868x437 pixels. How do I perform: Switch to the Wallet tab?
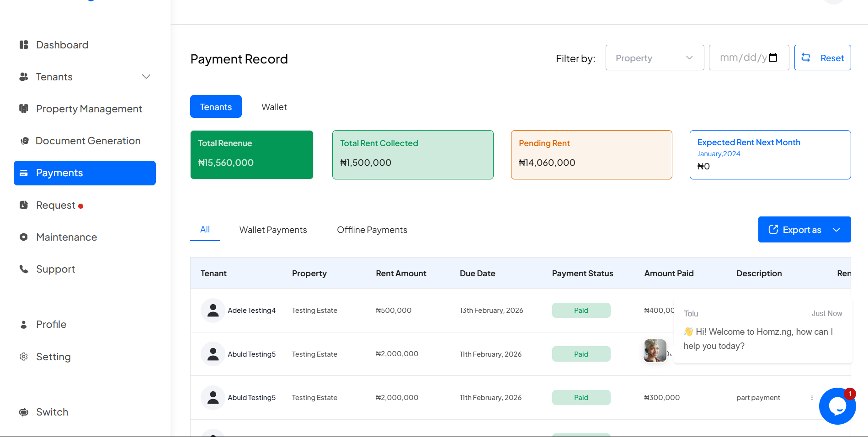point(274,107)
